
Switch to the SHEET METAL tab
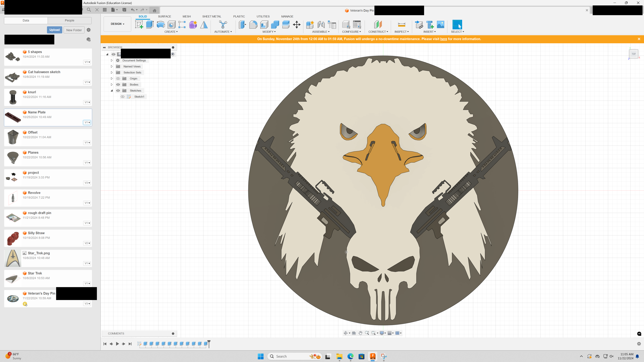point(212,16)
